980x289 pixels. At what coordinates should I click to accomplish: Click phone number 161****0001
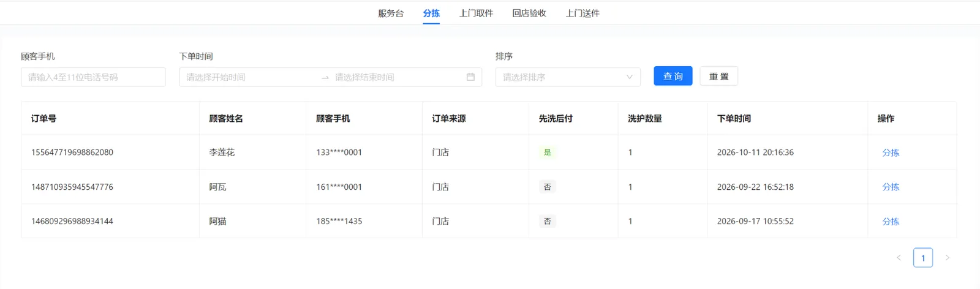click(339, 187)
